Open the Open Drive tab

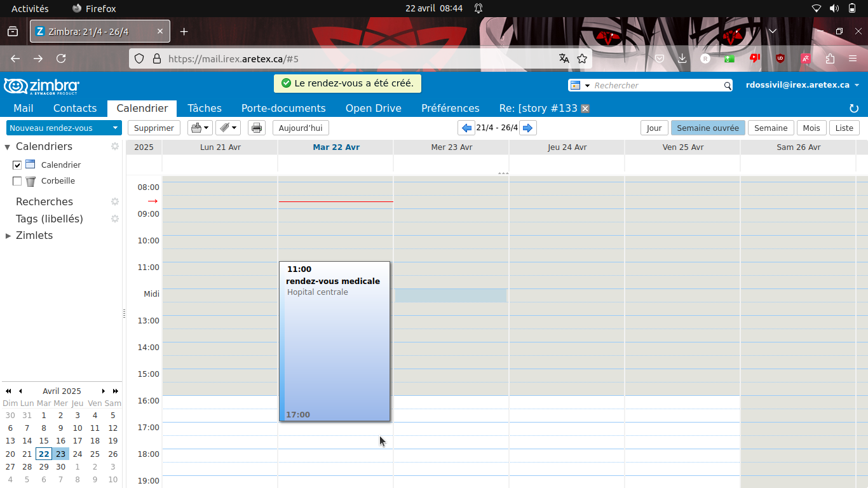pyautogui.click(x=374, y=108)
